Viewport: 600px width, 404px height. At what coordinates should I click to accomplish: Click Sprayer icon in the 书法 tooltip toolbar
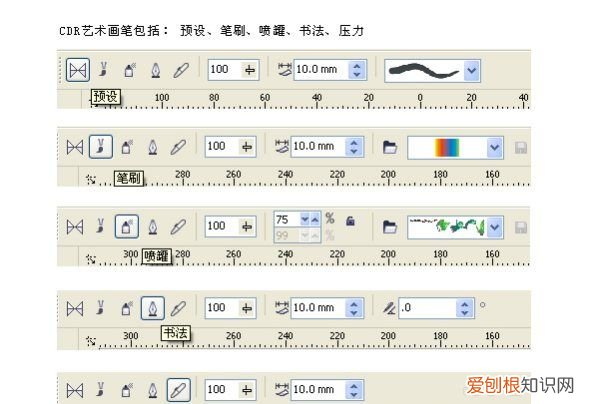[x=127, y=308]
